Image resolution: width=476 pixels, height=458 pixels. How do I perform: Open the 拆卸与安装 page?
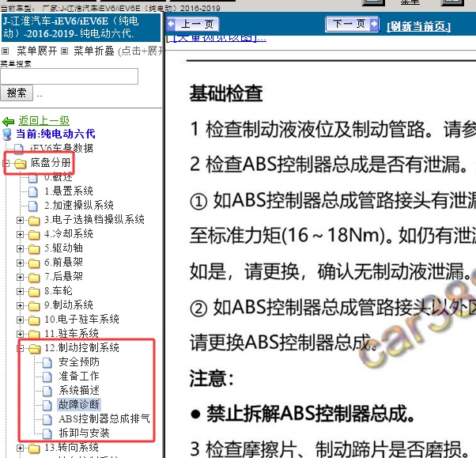tap(84, 433)
